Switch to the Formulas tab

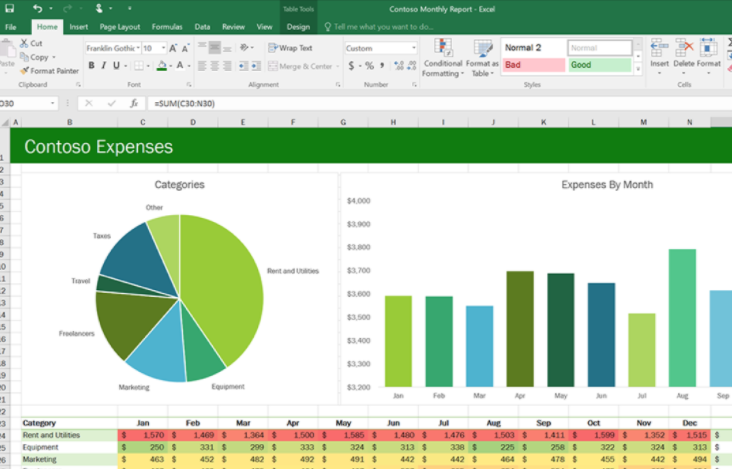point(167,27)
